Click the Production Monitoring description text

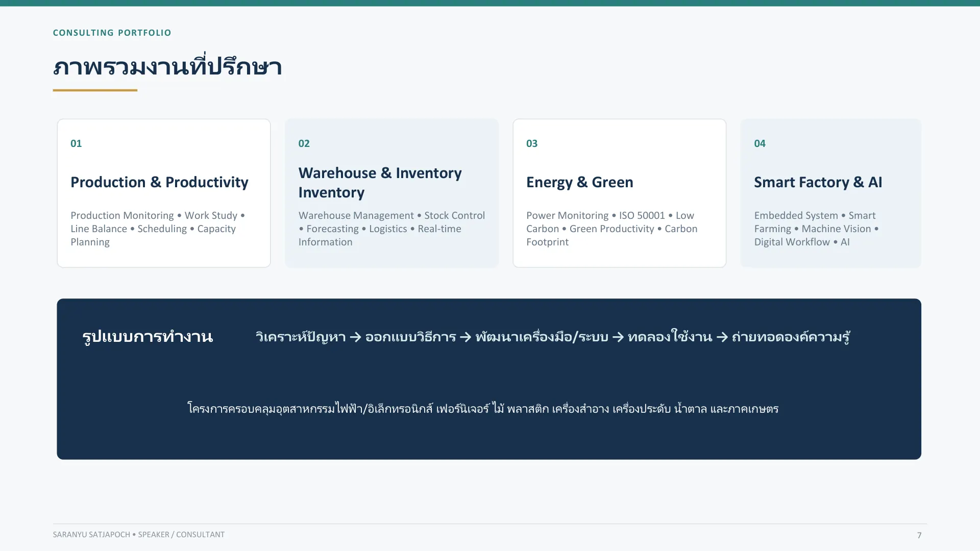click(x=158, y=229)
